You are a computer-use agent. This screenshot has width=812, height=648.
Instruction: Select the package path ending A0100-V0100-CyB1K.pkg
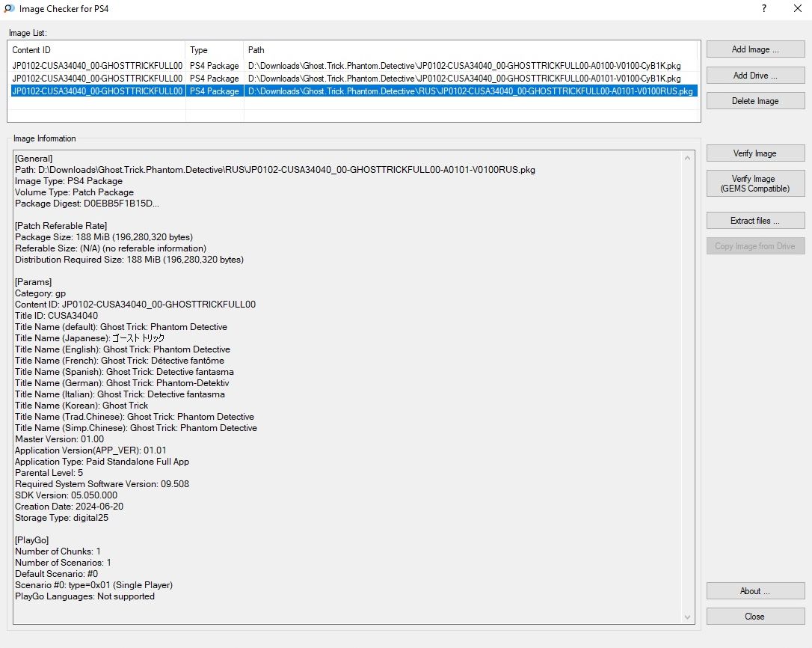[464, 66]
